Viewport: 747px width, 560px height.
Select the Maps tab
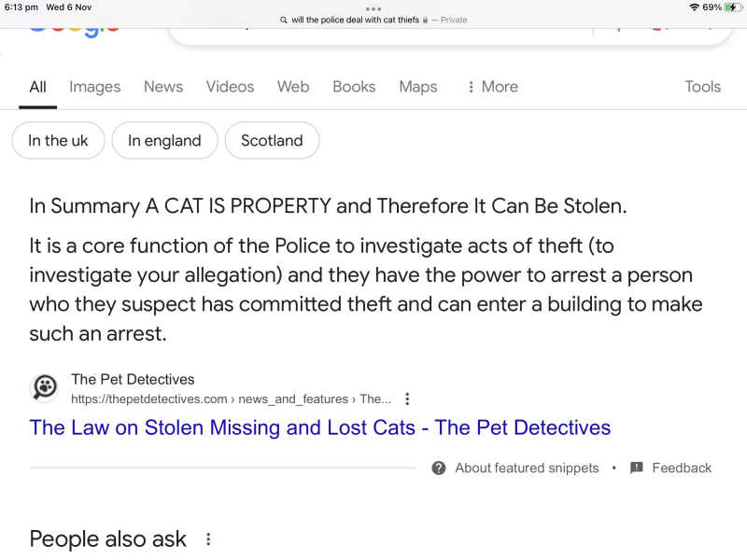[417, 87]
